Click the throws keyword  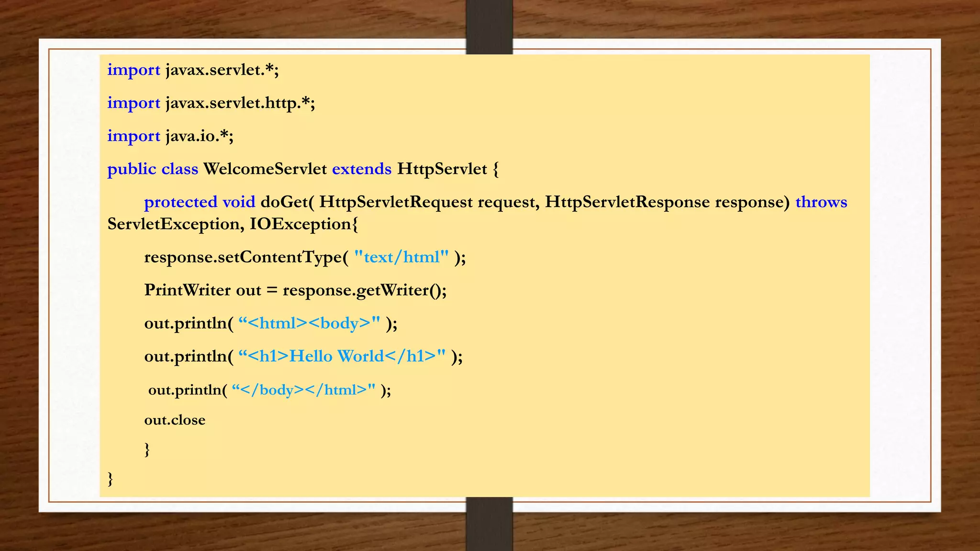821,202
